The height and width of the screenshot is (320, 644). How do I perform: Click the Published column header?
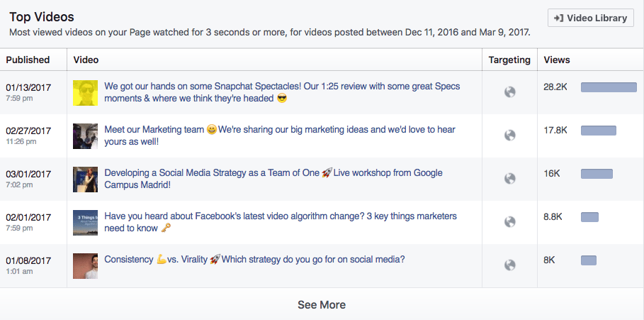[x=28, y=60]
